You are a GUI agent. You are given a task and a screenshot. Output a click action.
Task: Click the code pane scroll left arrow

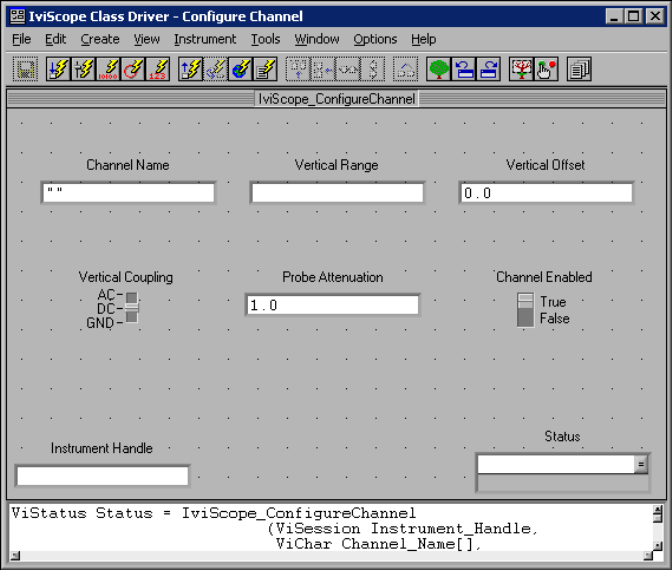point(15,556)
